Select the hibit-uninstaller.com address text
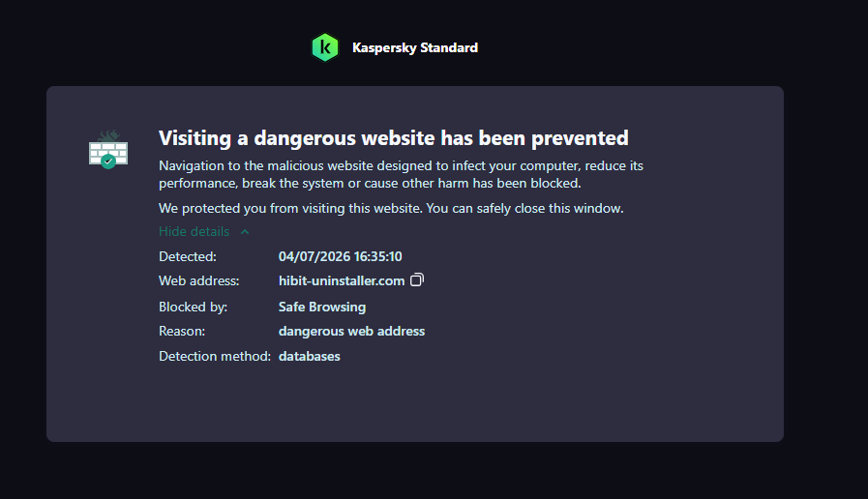The height and width of the screenshot is (499, 868). 342,280
